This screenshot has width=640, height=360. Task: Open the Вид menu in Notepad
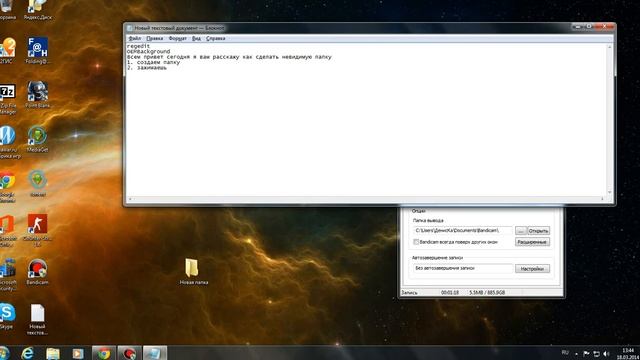tap(196, 38)
